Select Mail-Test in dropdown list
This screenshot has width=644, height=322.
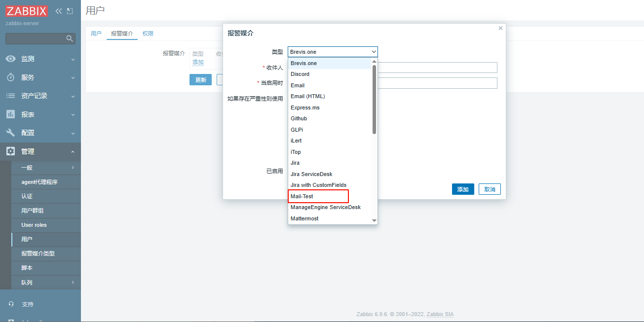pos(329,196)
